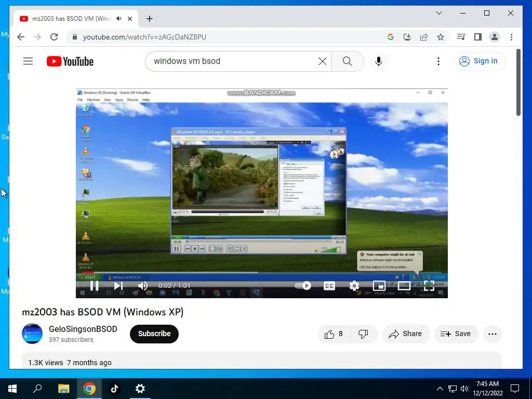Go to YouTube home via logo

click(70, 61)
